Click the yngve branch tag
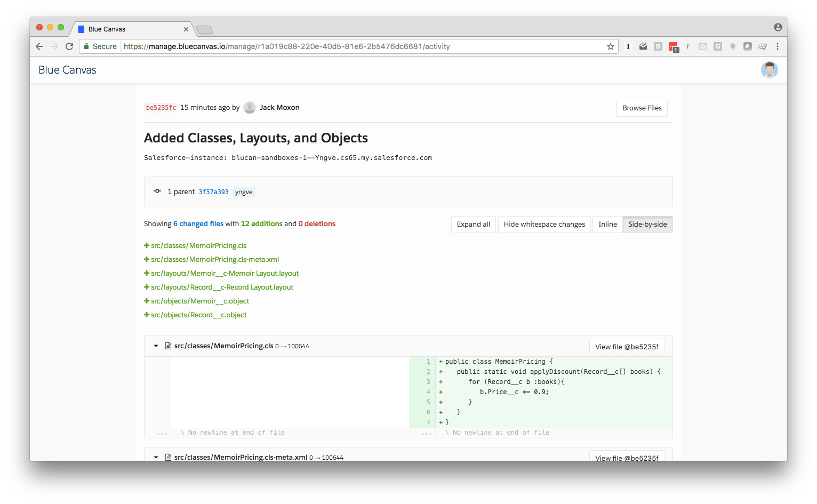Screen dimensions: 817x504 pyautogui.click(x=244, y=192)
